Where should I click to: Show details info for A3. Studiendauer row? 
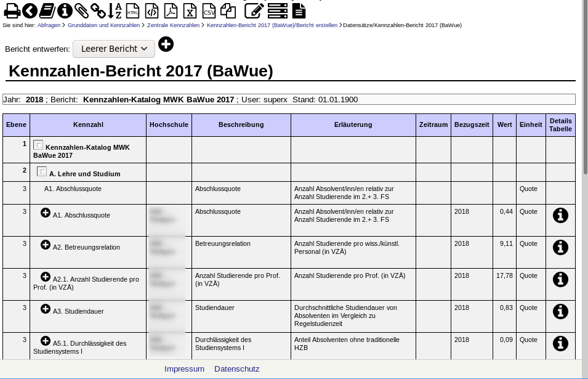pyautogui.click(x=560, y=311)
